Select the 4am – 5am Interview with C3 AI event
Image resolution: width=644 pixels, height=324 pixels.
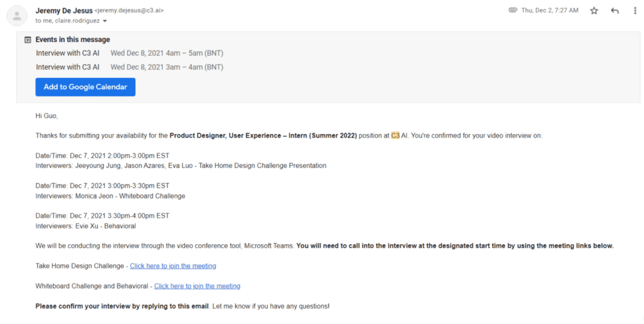129,53
